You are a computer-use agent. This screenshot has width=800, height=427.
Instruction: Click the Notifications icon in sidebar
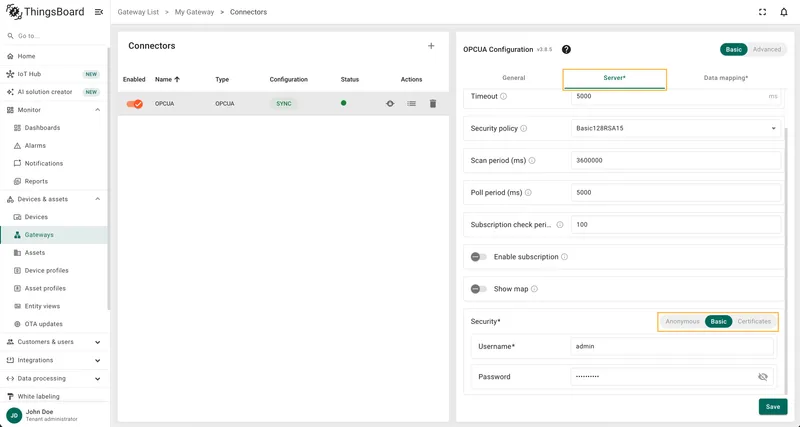pyautogui.click(x=17, y=163)
